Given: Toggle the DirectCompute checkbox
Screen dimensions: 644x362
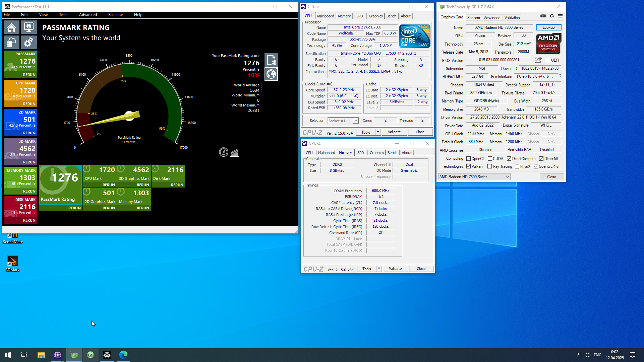Looking at the screenshot, I should (509, 159).
